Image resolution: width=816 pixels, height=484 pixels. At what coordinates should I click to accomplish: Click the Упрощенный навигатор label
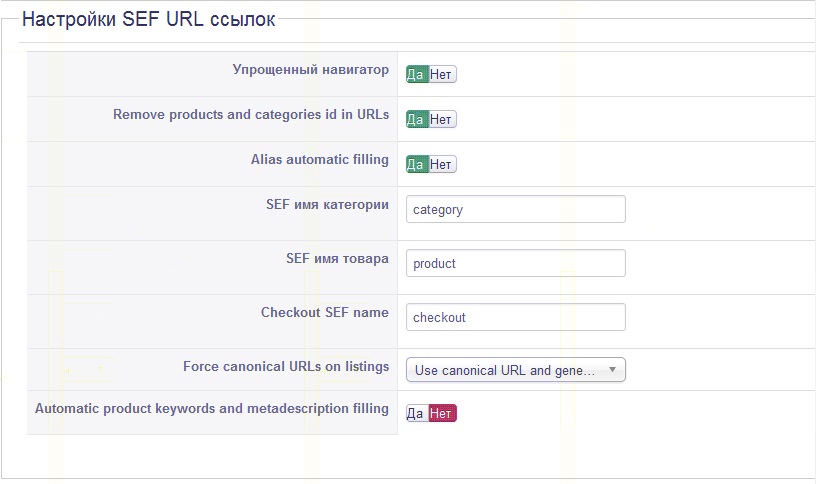click(310, 70)
